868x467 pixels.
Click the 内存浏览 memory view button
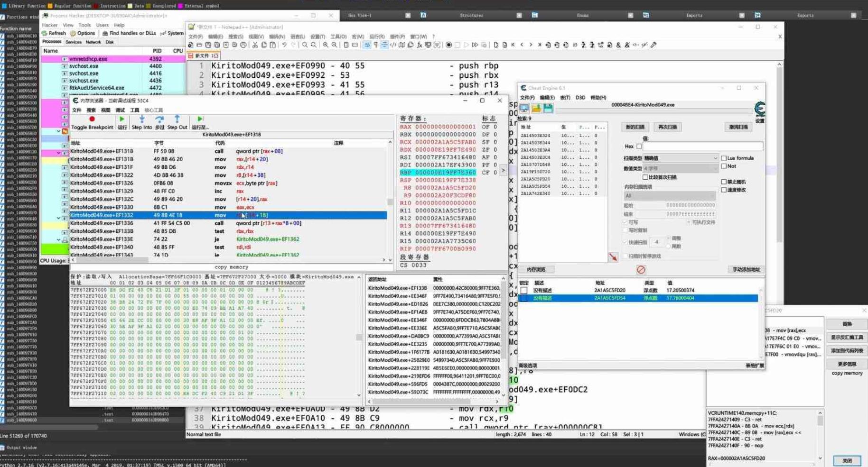(536, 270)
